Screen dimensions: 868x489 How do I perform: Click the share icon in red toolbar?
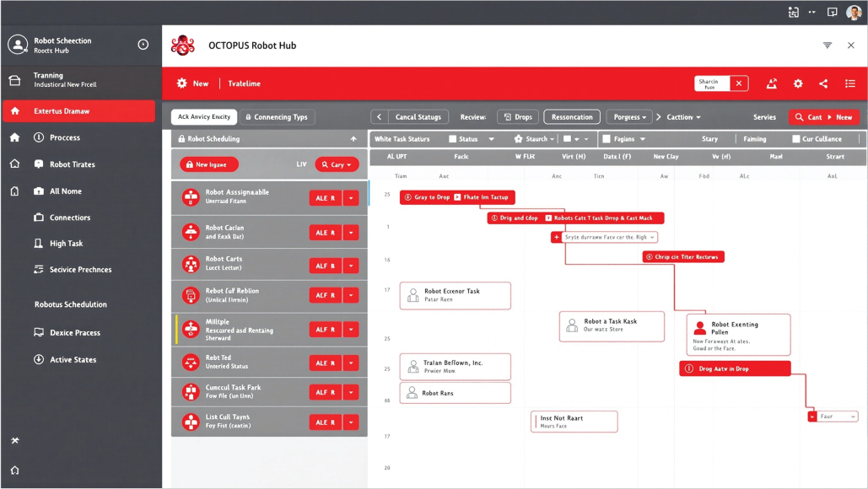823,83
